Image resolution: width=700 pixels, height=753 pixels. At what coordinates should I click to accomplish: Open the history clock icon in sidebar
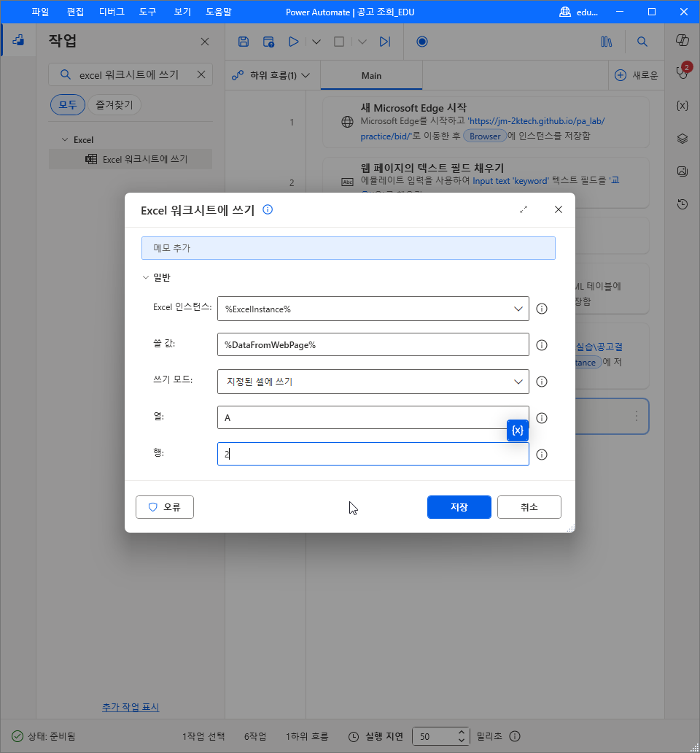(x=682, y=204)
